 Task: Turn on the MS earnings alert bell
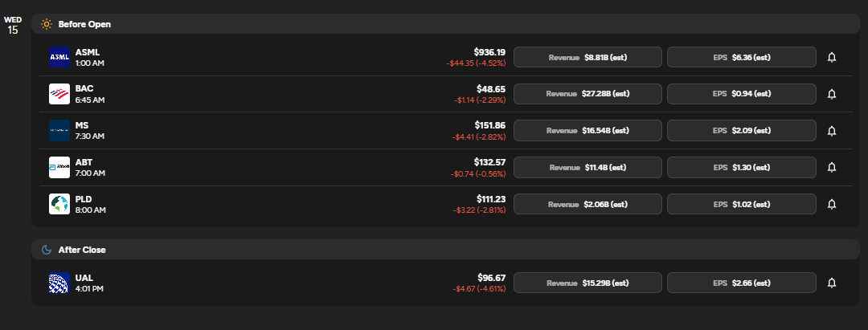[x=832, y=130]
